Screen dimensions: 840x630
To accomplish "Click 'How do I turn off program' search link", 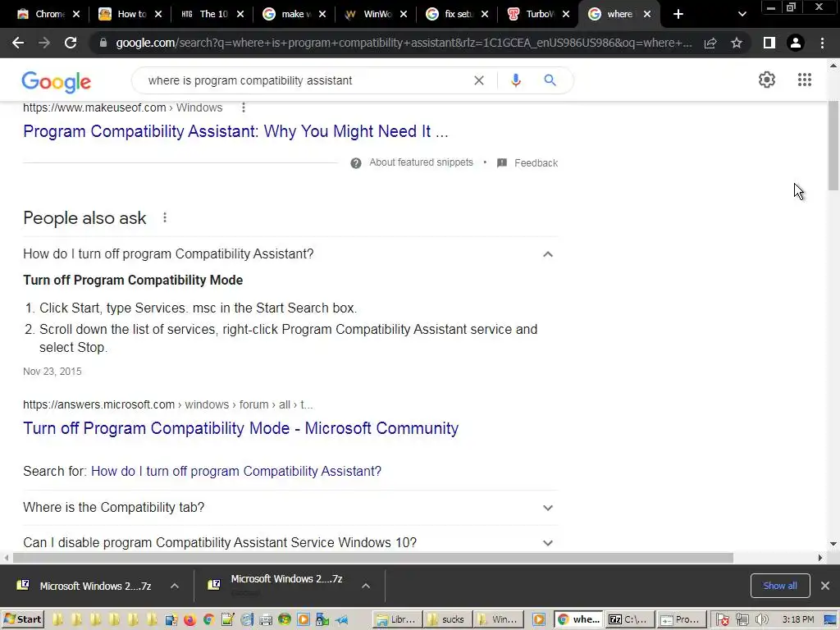I will point(235,471).
